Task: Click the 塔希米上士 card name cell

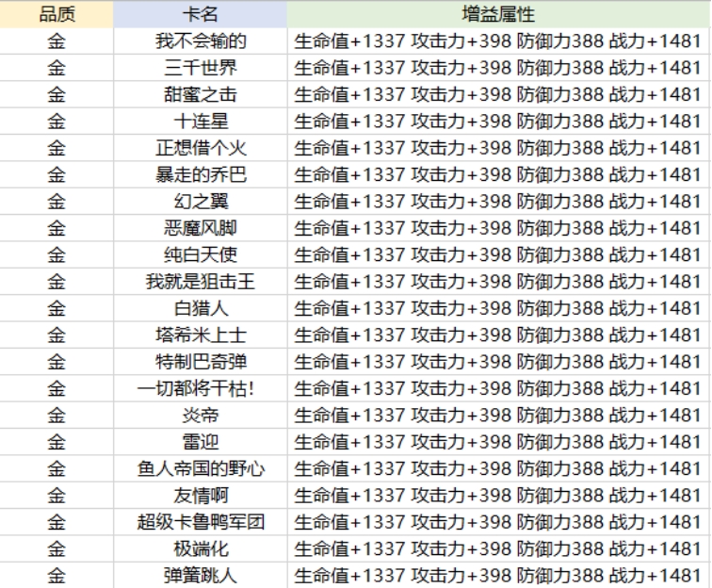Action: click(x=201, y=335)
